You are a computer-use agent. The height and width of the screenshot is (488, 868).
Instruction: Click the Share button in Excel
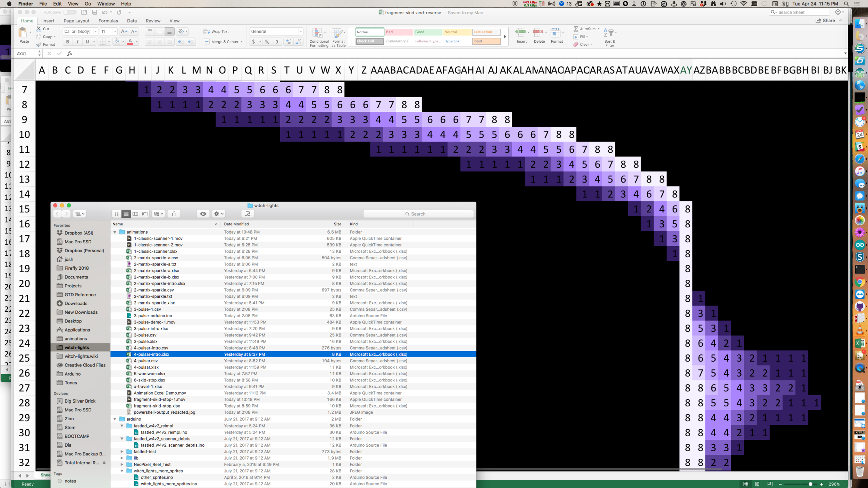[825, 20]
